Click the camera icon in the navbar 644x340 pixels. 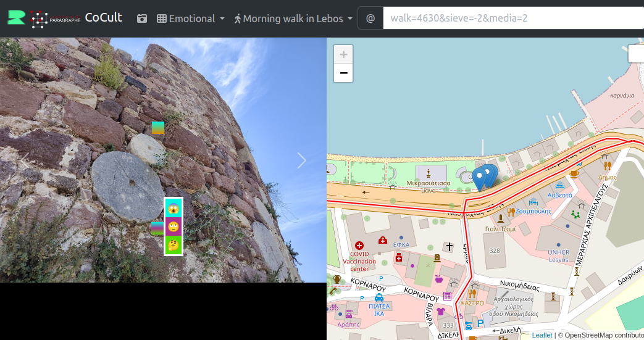[142, 19]
